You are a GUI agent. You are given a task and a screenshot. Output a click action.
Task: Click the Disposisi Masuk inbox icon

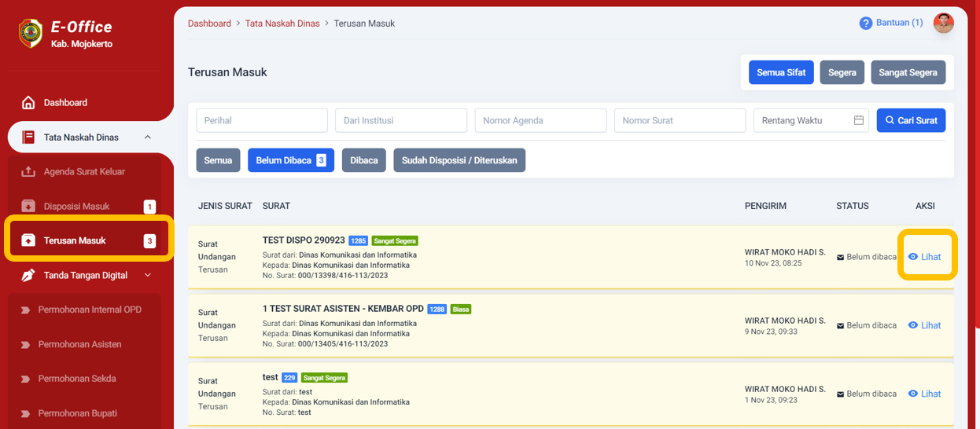tap(28, 207)
